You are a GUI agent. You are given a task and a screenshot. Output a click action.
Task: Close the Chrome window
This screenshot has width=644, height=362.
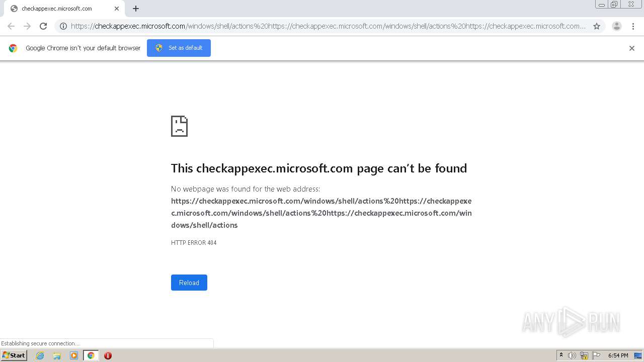click(631, 5)
